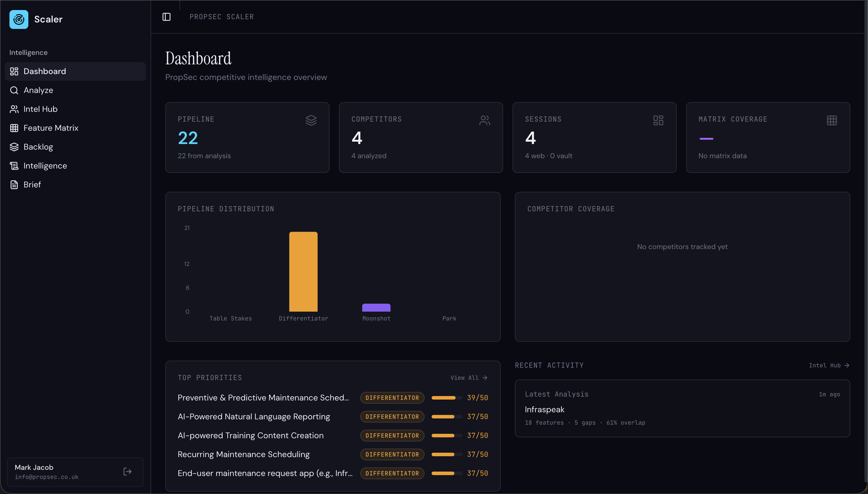Click the '22 from analysis' text
The width and height of the screenshot is (868, 494).
204,156
